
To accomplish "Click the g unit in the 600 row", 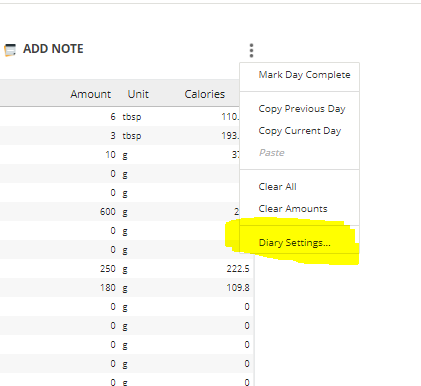I will tap(125, 212).
